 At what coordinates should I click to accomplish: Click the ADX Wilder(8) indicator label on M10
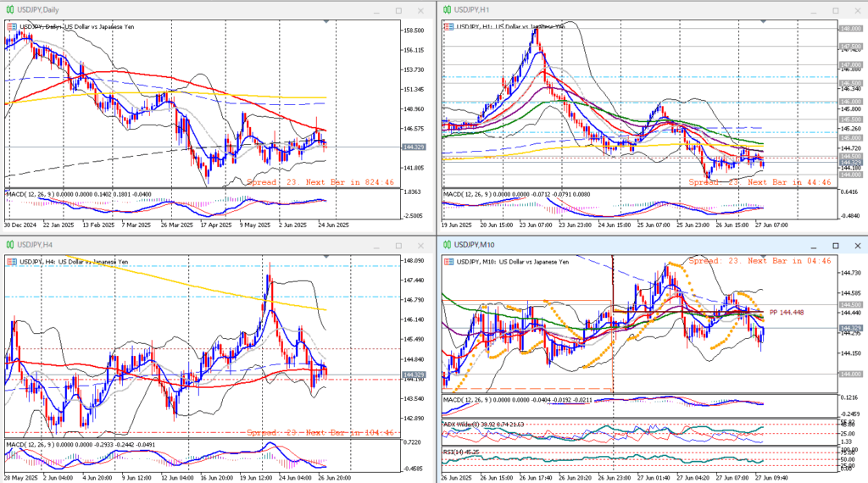pyautogui.click(x=462, y=425)
